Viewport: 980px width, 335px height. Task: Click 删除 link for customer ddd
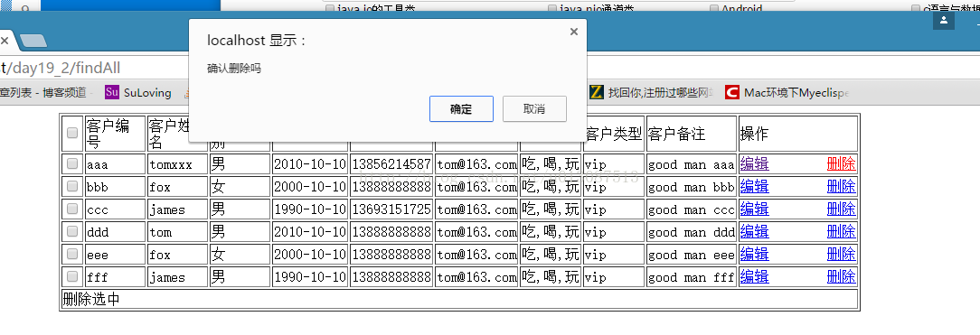click(842, 231)
